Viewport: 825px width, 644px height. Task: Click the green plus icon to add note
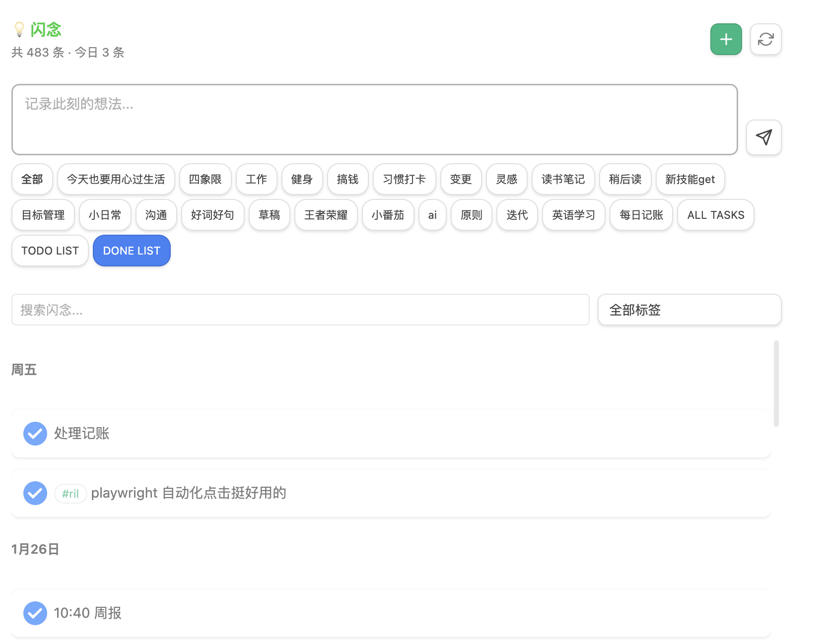click(726, 39)
